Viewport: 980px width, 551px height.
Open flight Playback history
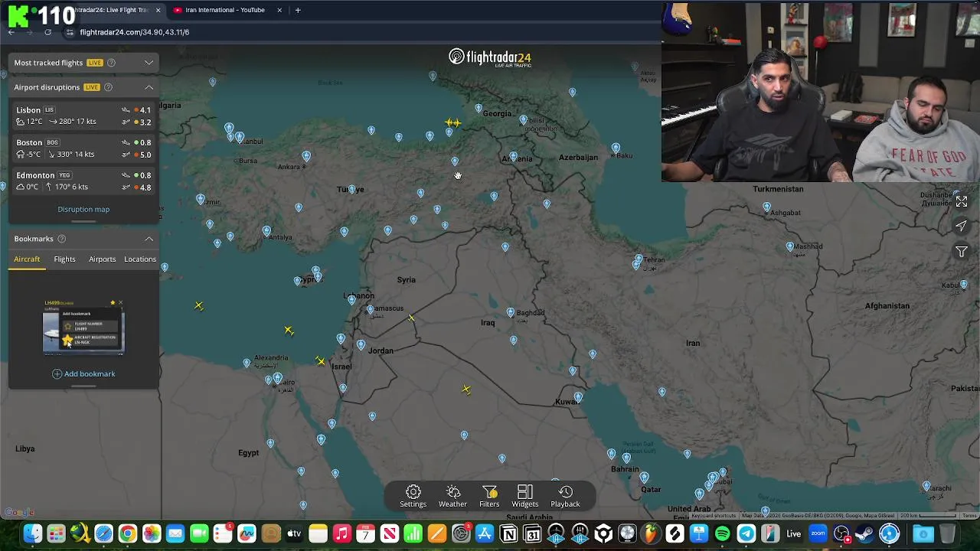565,496
